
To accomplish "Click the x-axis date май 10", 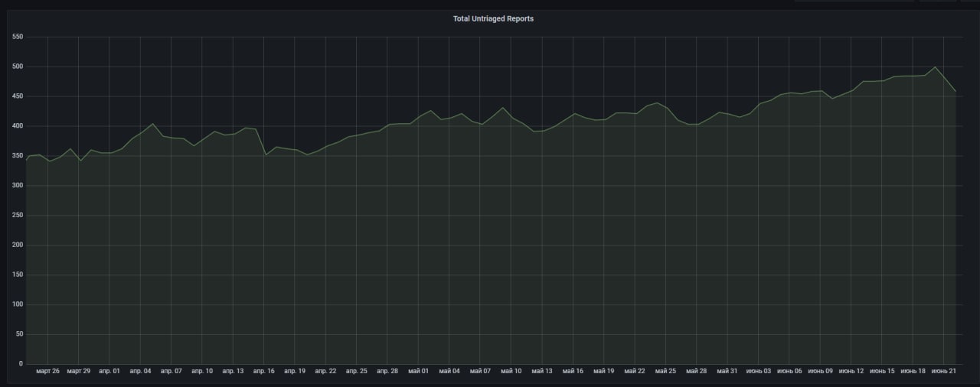I will coord(511,371).
